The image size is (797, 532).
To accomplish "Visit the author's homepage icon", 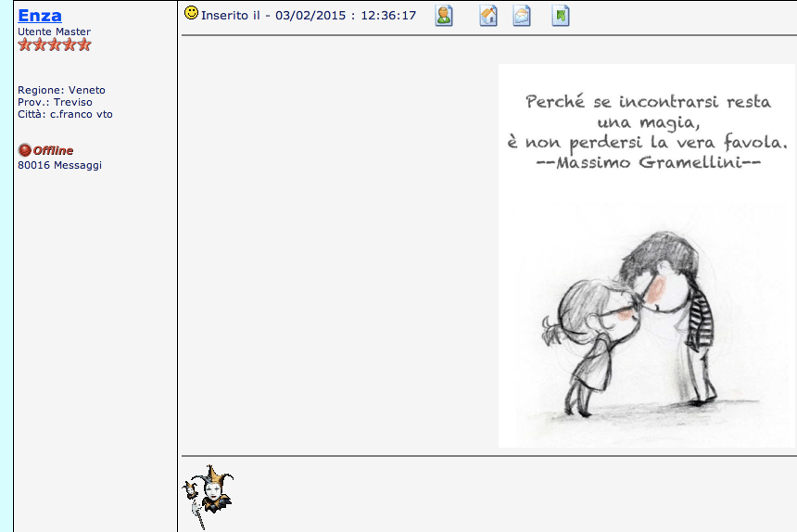I will pos(488,16).
